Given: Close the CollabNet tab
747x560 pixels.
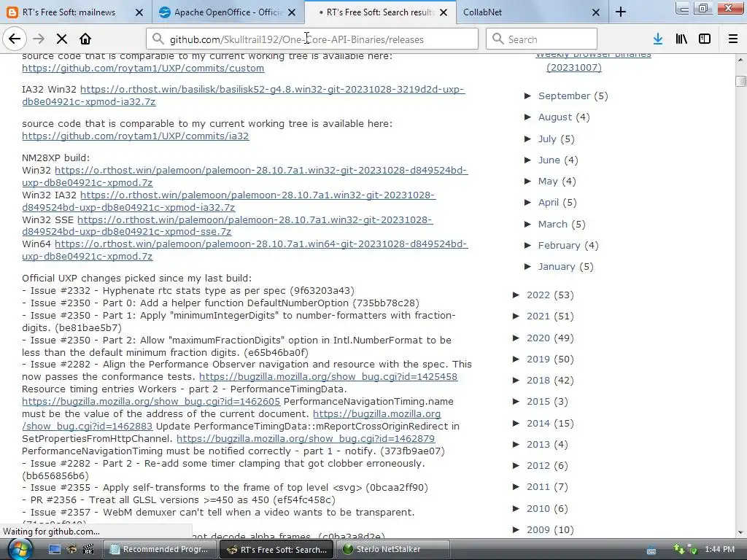Looking at the screenshot, I should [x=595, y=12].
